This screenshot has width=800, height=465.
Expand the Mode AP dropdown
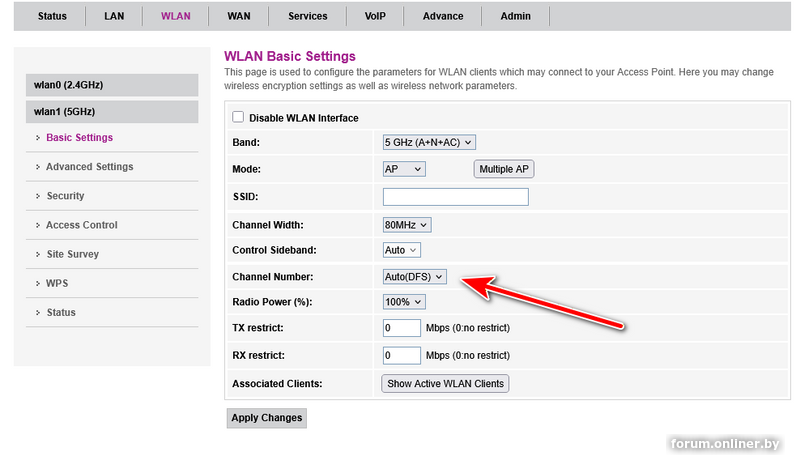pos(404,169)
